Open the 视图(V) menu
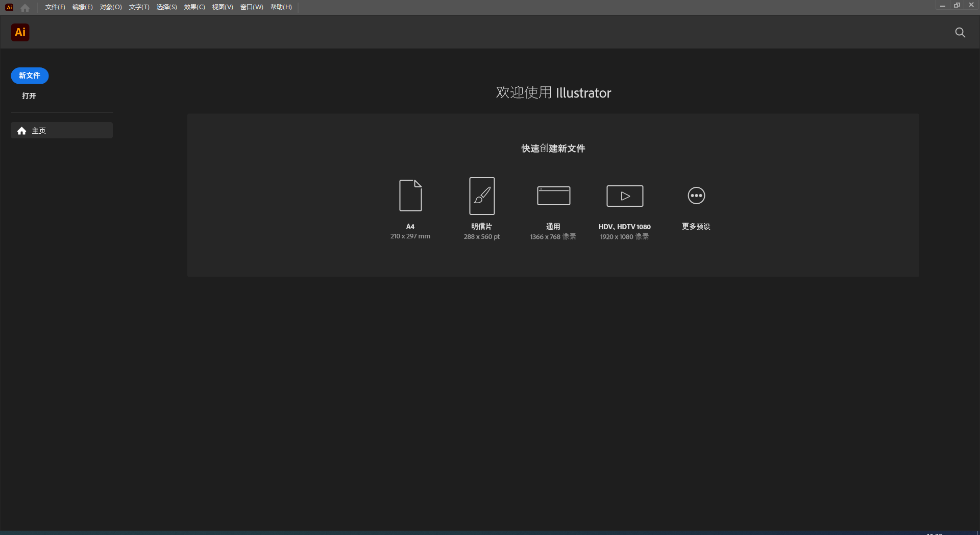 222,7
